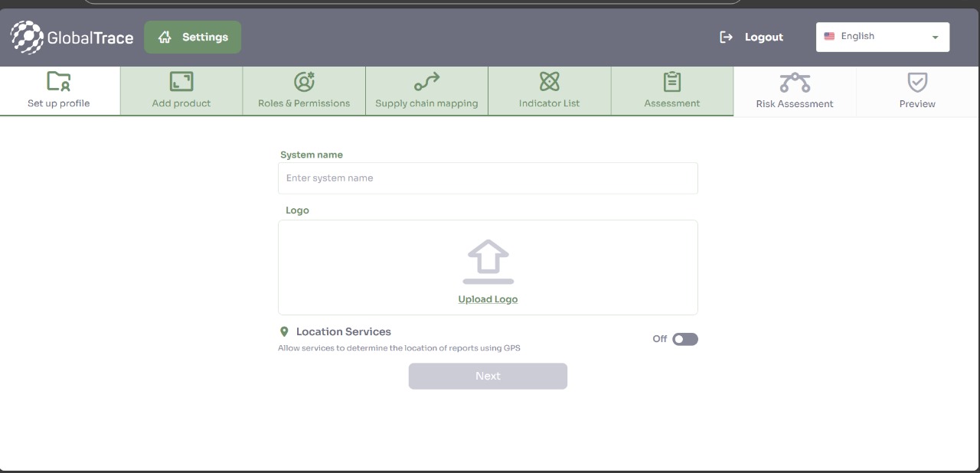Click the language dropdown arrow

[x=935, y=38]
